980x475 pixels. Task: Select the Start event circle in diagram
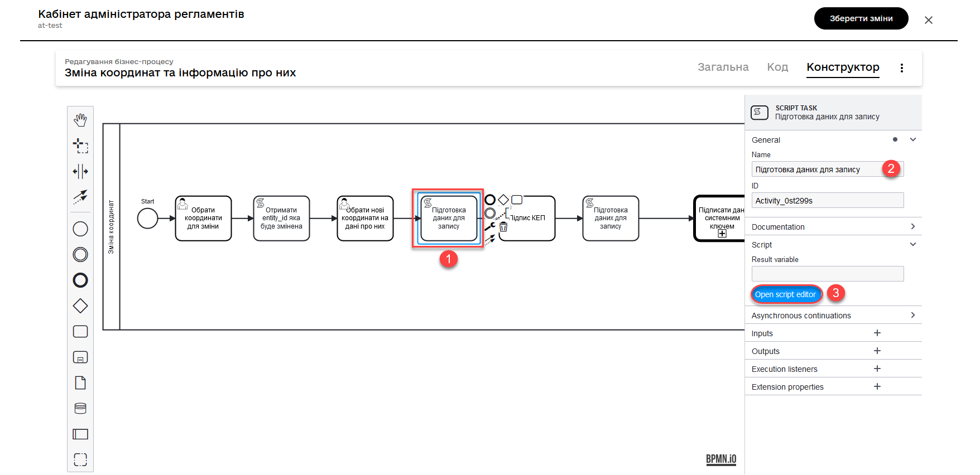(x=148, y=218)
